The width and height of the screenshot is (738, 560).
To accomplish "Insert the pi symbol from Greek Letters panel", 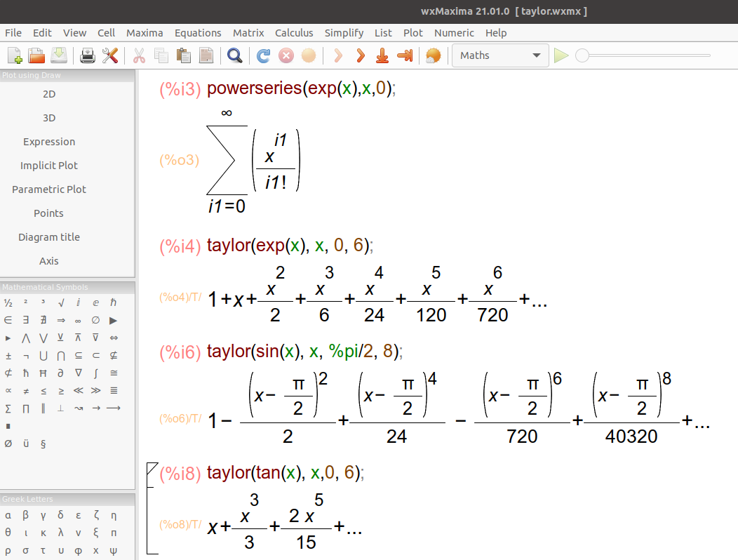I will (x=113, y=533).
